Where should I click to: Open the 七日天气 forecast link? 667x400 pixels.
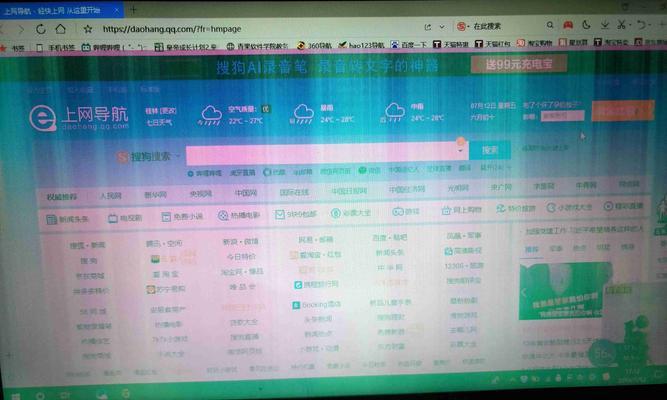click(x=159, y=123)
